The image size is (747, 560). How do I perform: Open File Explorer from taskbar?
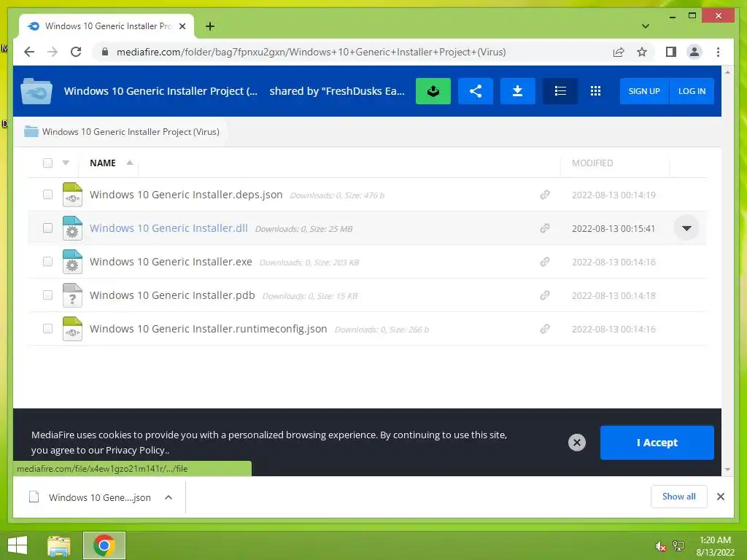(59, 545)
